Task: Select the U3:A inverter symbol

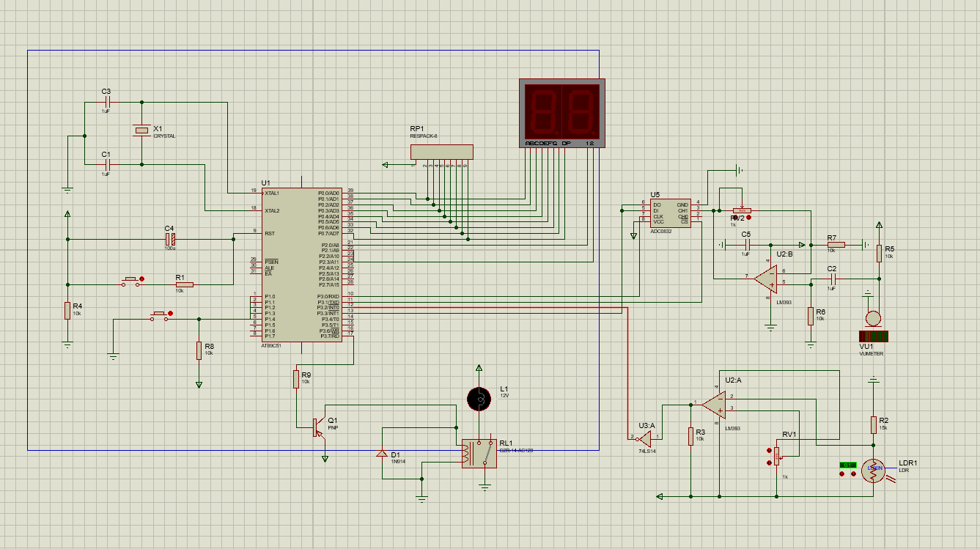Action: (645, 438)
